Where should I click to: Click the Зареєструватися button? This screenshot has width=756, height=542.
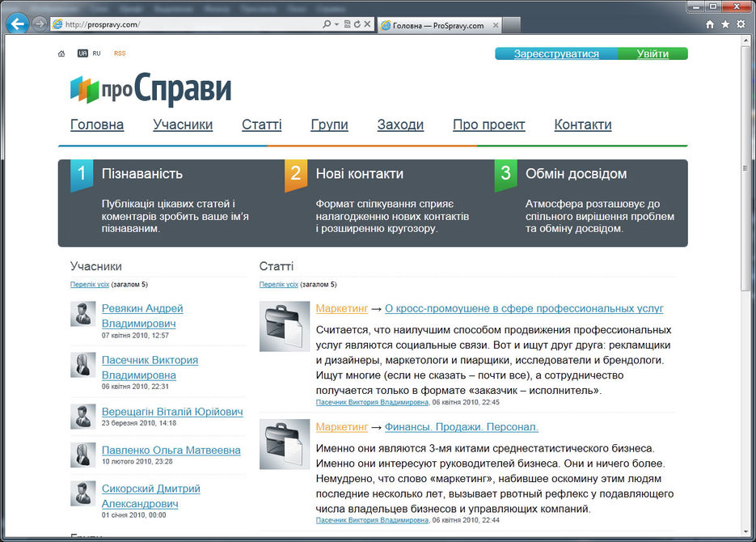556,53
